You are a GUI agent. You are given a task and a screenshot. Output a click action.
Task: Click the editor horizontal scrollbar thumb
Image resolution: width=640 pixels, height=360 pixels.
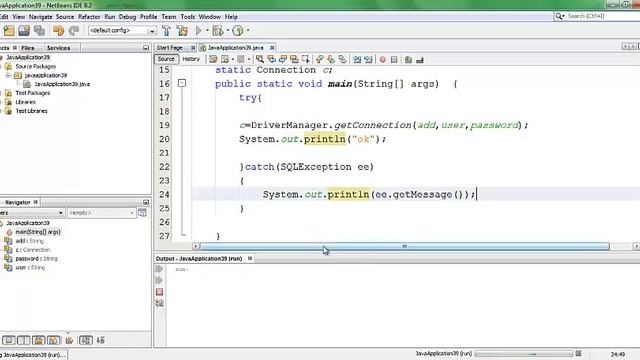pos(404,246)
